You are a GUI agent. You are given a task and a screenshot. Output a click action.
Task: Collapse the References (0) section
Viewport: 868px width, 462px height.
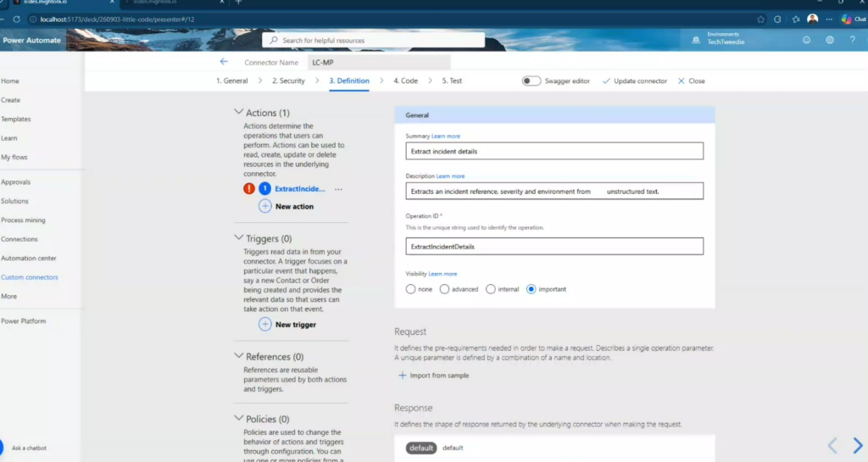tap(238, 356)
